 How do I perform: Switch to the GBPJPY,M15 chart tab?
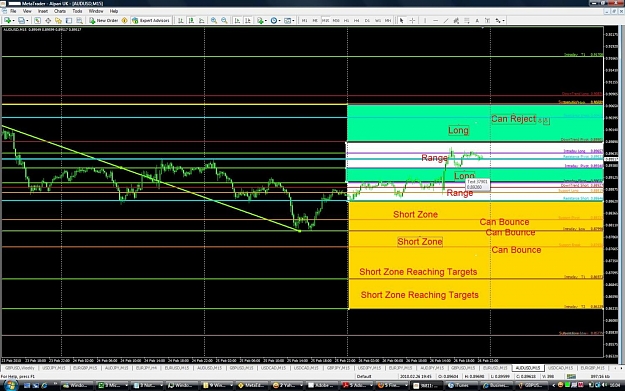tap(338, 368)
